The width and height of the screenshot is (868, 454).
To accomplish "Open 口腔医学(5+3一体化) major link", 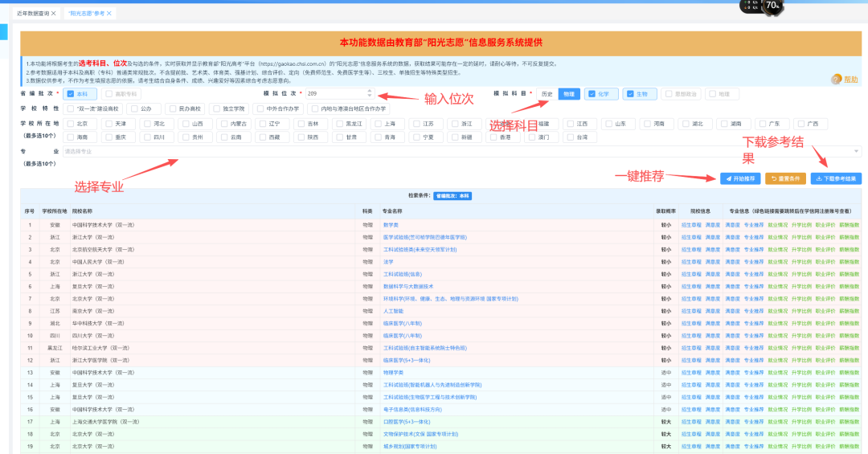I will 407,422.
